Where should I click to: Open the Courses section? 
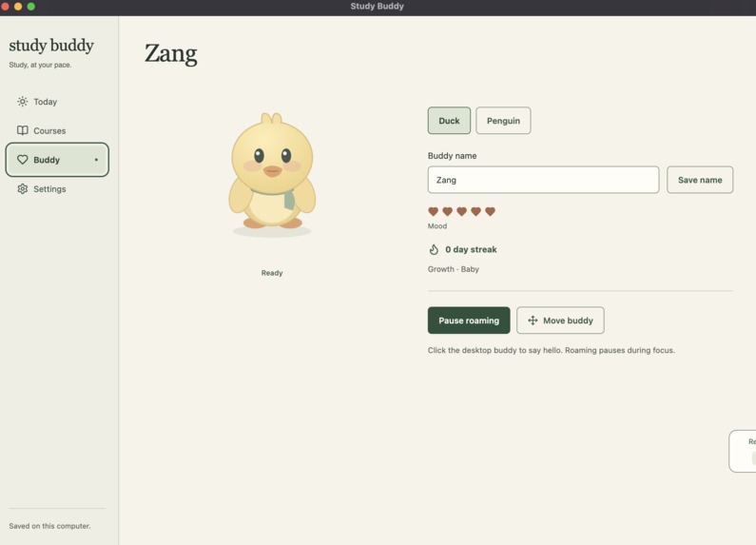[57, 130]
